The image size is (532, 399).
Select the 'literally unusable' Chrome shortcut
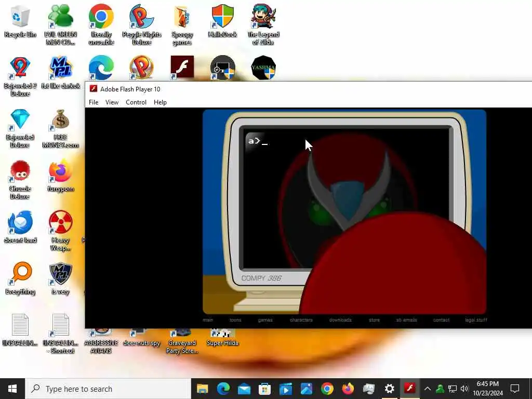click(101, 24)
